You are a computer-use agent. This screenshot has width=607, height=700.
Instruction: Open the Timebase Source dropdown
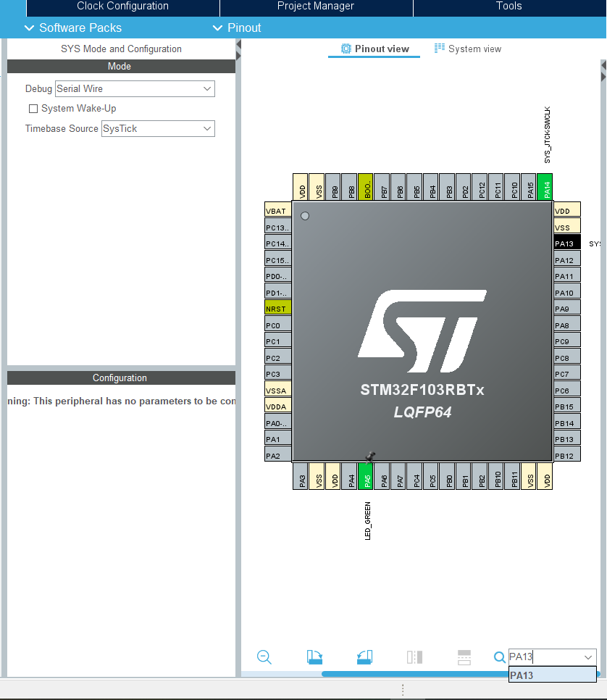tap(158, 128)
